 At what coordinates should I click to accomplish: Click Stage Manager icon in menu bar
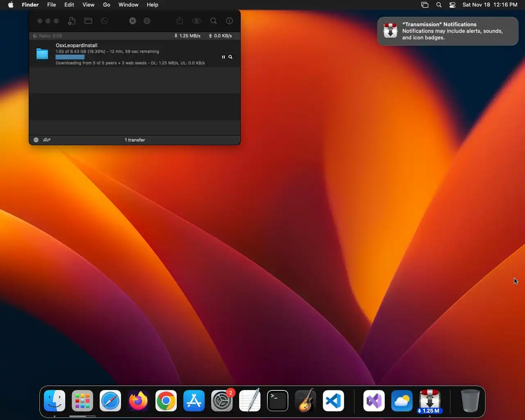click(x=425, y=5)
